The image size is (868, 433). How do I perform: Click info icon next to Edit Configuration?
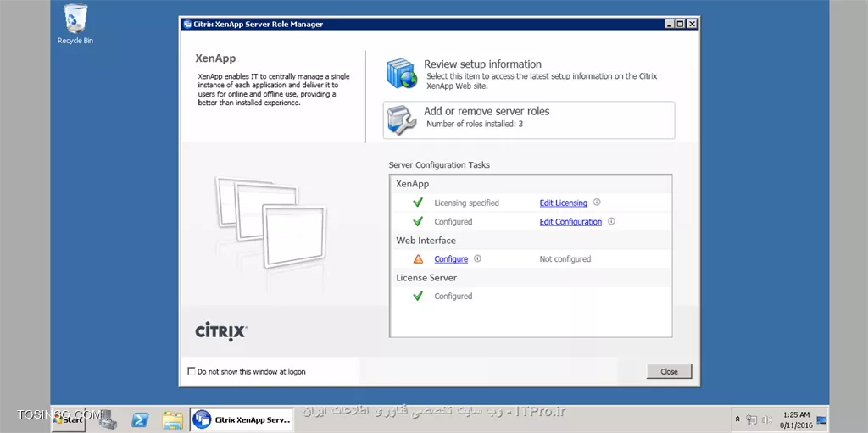coord(611,221)
